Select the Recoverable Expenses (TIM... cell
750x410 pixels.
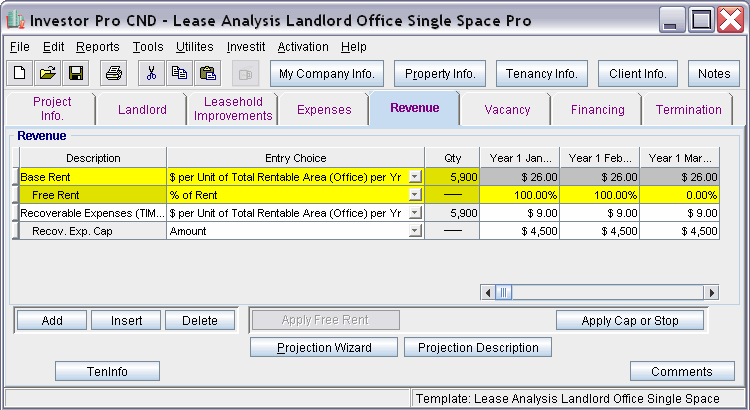point(93,213)
